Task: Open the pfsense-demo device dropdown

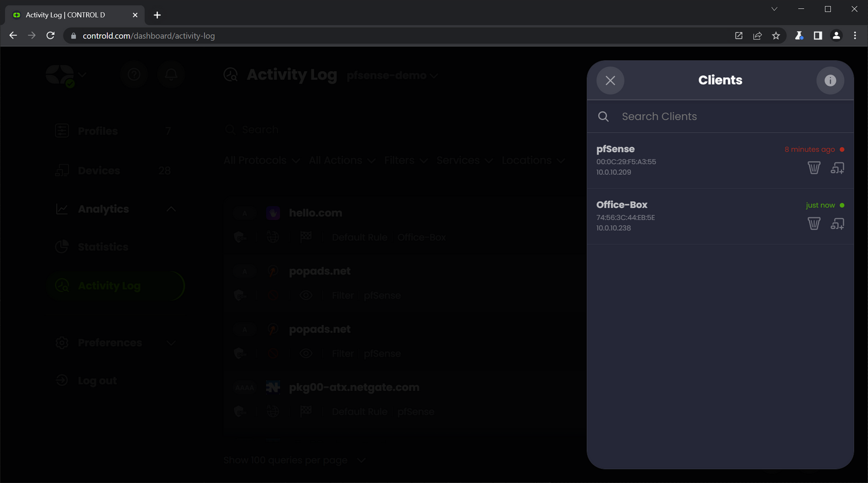Action: (392, 75)
